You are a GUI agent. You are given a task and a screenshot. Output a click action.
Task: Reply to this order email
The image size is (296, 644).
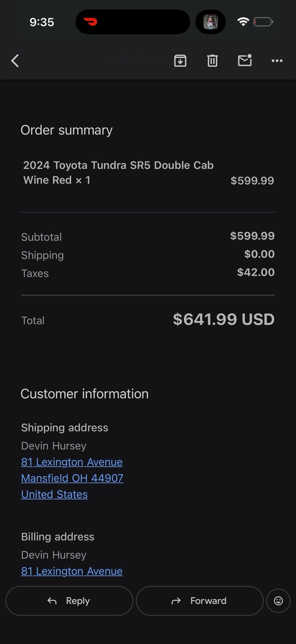[x=69, y=601]
